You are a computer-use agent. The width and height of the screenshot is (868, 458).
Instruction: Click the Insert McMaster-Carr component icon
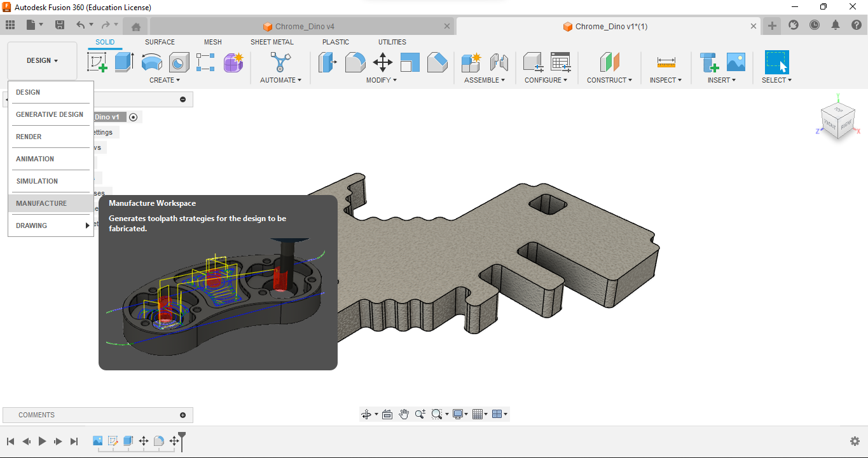click(x=709, y=62)
